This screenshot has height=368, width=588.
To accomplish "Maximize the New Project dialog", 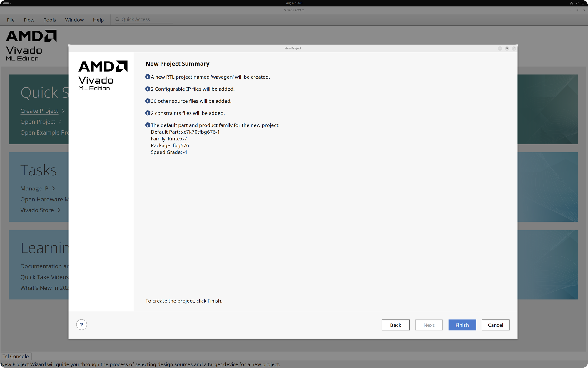I will pyautogui.click(x=507, y=49).
